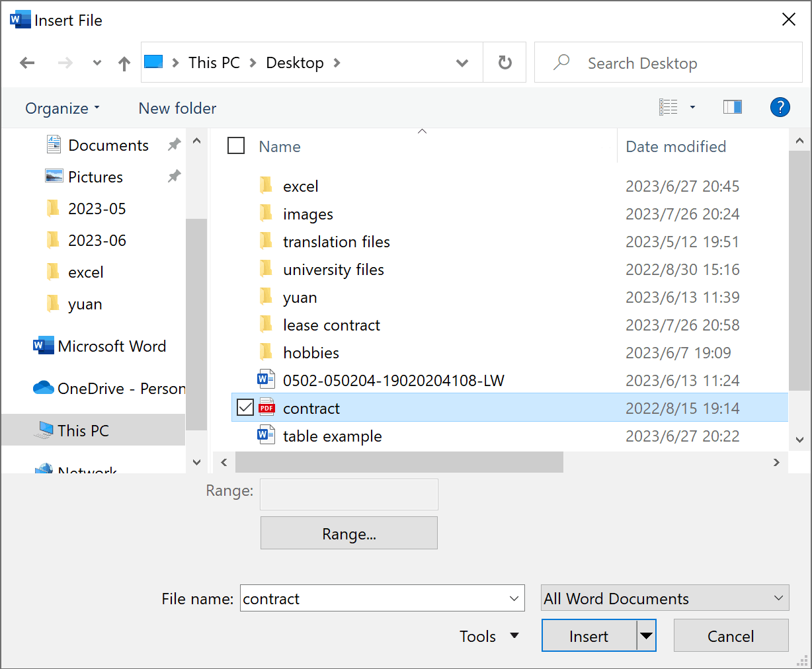Viewport: 812px width, 669px height.
Task: Uncheck the contract file checkbox
Action: point(245,408)
